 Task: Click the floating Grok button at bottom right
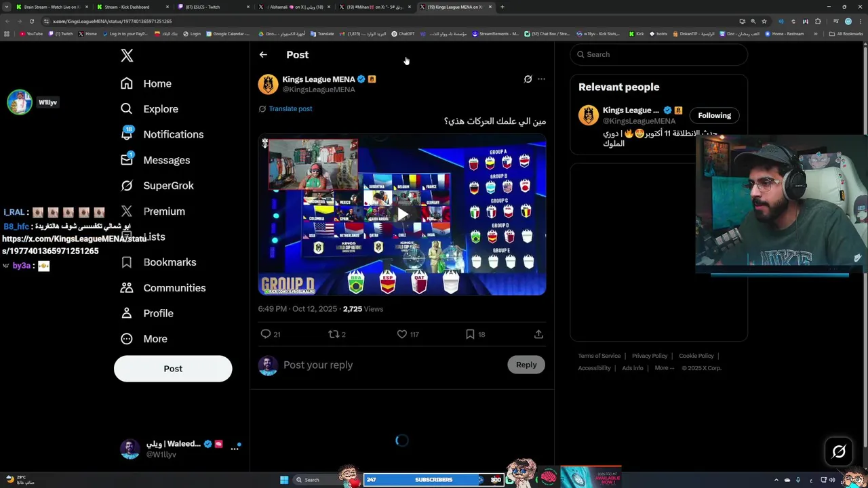[x=839, y=451]
